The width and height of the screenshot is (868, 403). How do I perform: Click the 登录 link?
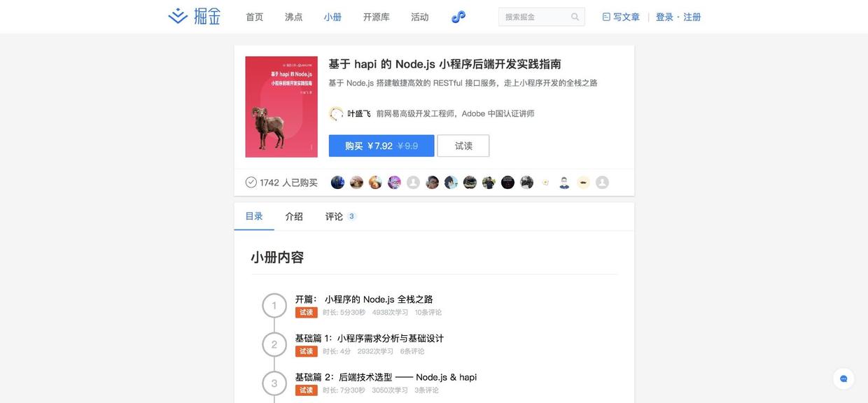click(x=664, y=17)
